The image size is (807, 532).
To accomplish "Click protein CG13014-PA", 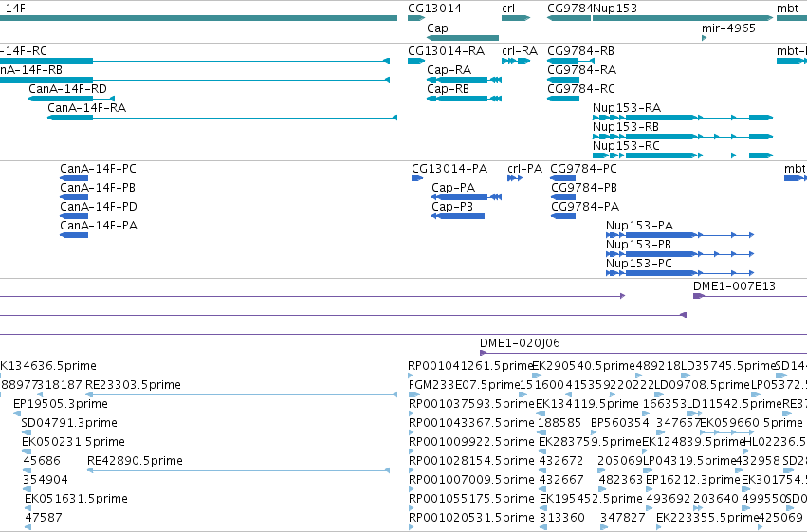I will [449, 169].
